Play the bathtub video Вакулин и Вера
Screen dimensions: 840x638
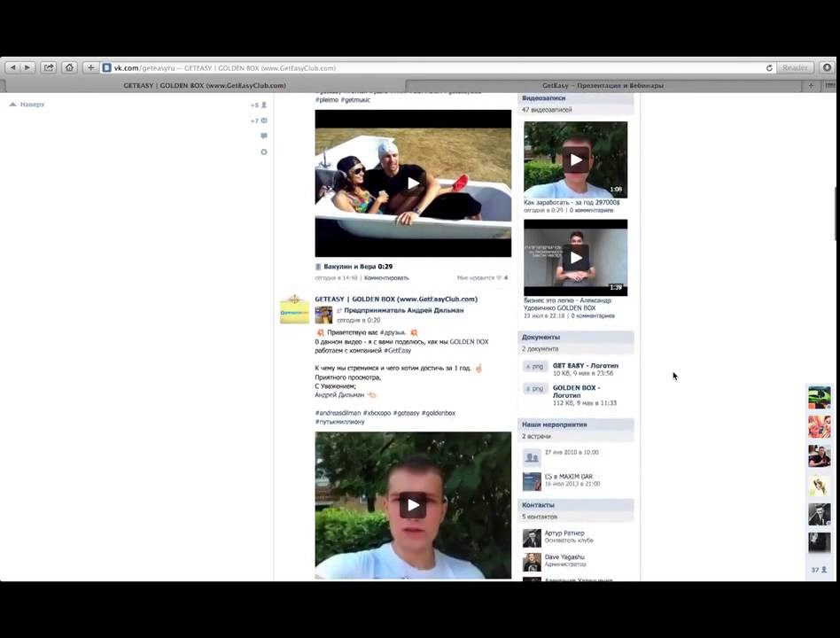tap(413, 183)
